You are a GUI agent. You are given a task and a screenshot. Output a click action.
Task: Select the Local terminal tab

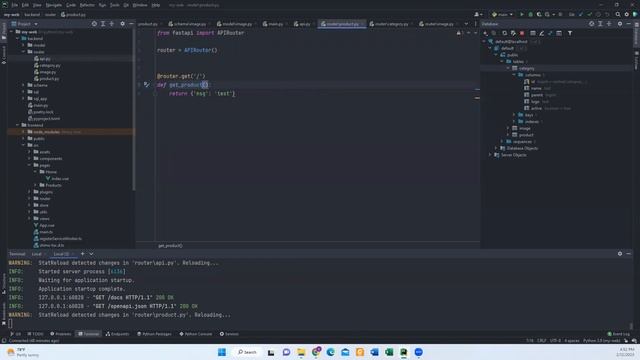37,253
